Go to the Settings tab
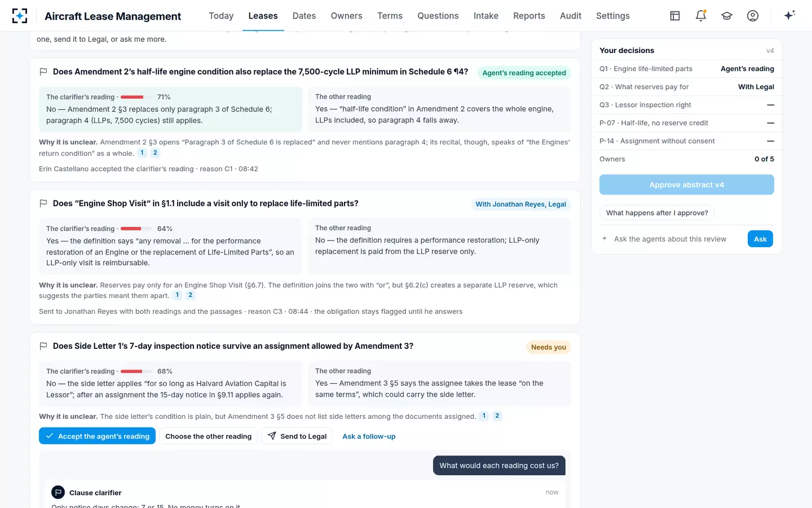Viewport: 812px width, 508px height. [x=613, y=16]
